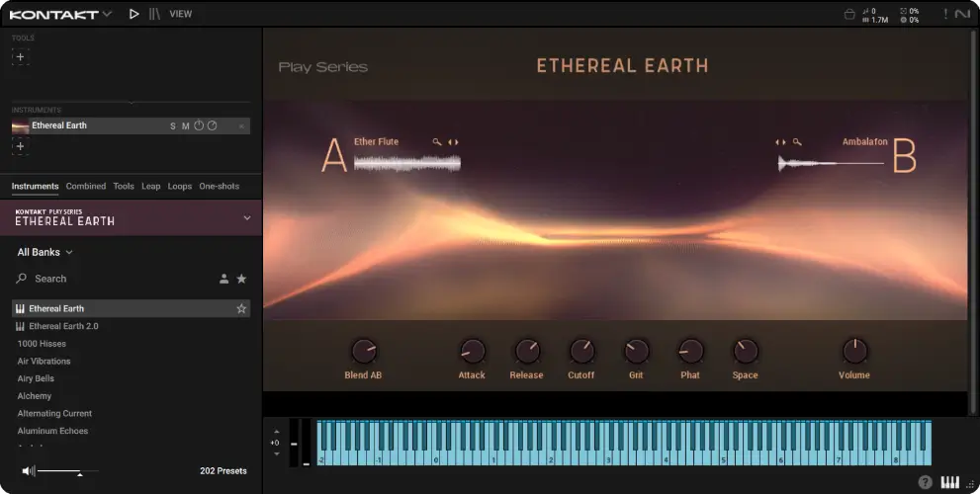
Task: Switch to the Combined tab
Action: click(86, 186)
